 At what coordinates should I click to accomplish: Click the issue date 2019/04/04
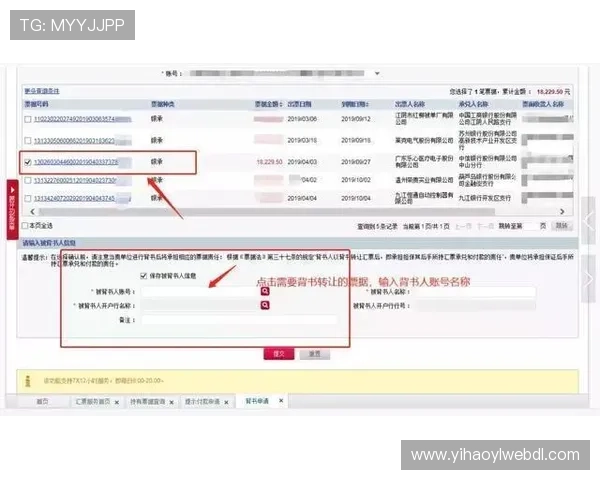(x=302, y=198)
